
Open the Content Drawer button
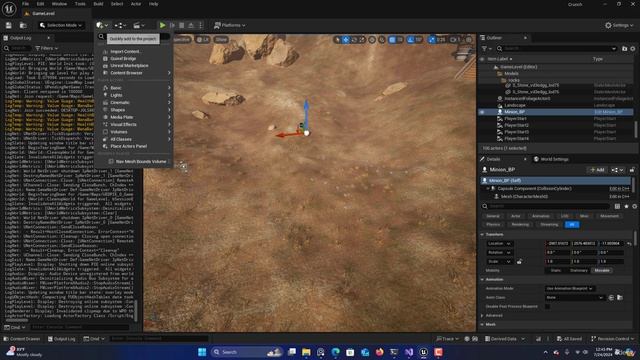[x=21, y=339]
